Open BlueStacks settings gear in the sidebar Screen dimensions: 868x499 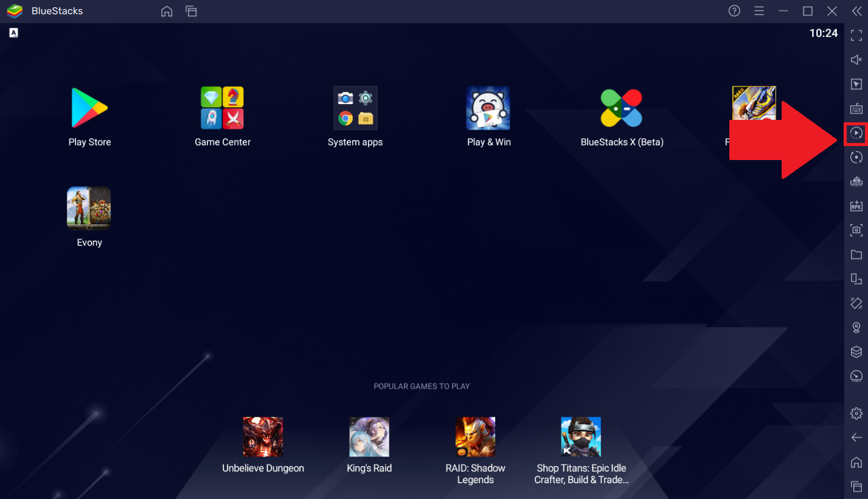(x=856, y=413)
